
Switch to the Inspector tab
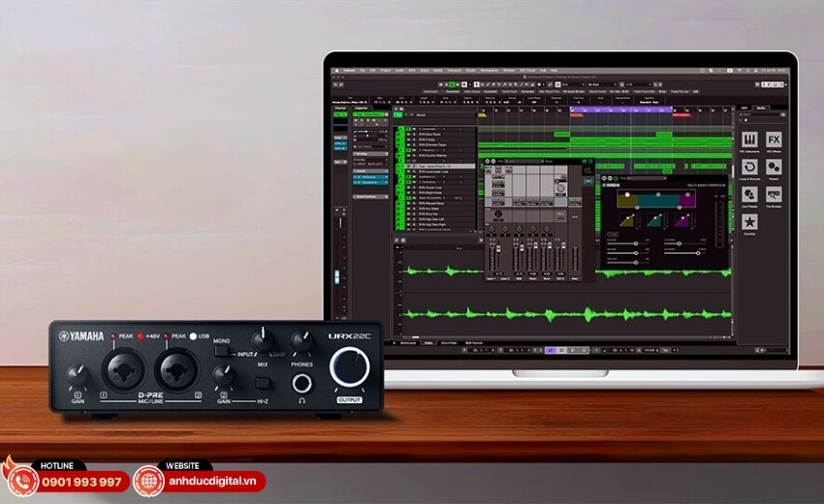click(x=362, y=109)
